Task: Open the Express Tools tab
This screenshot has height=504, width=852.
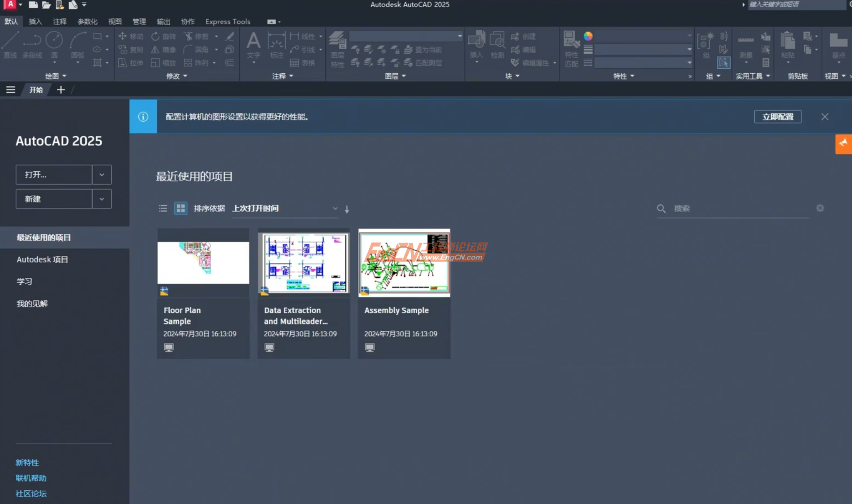Action: pyautogui.click(x=227, y=21)
